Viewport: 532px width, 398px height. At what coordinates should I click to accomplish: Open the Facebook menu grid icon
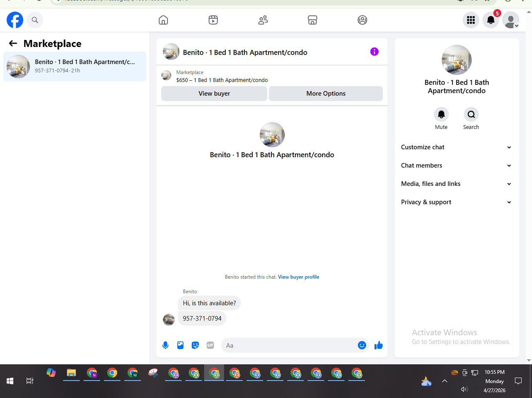[x=471, y=20]
